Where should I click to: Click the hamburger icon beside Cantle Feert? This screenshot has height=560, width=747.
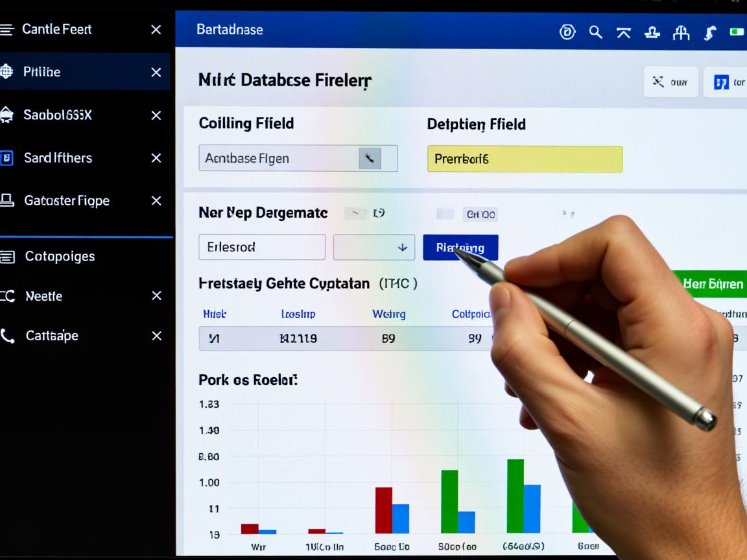tap(7, 29)
